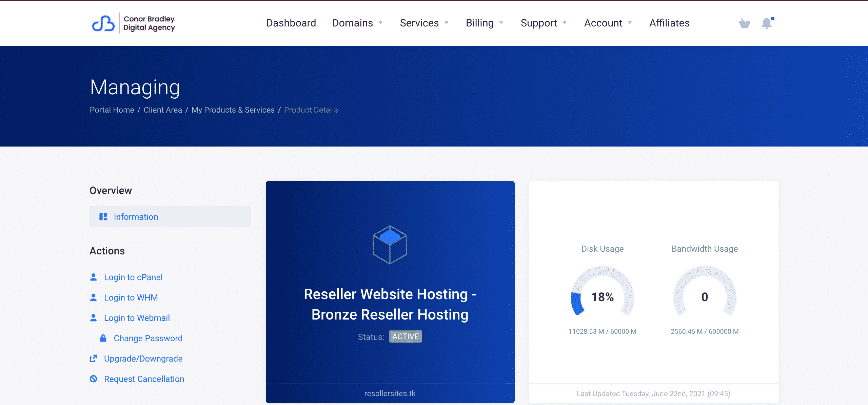Click the Bandwidth Usage gauge showing 0
Viewport: 868px width, 405px height.
705,291
